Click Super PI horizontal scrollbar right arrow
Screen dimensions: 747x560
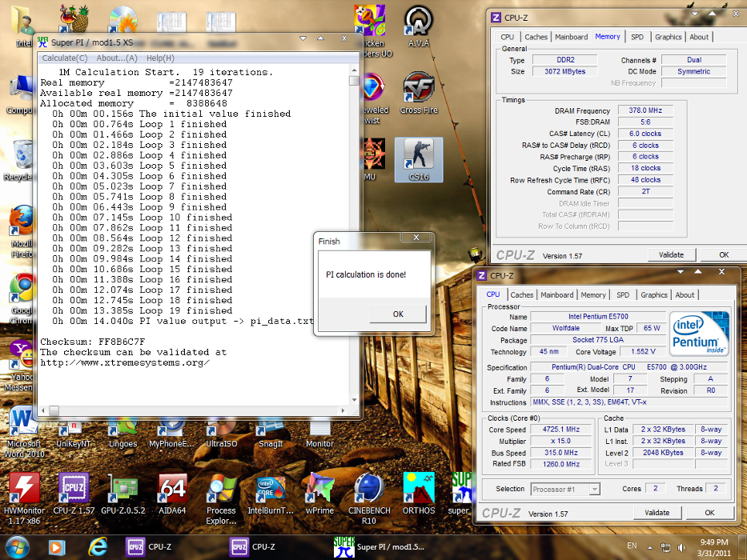pos(343,410)
